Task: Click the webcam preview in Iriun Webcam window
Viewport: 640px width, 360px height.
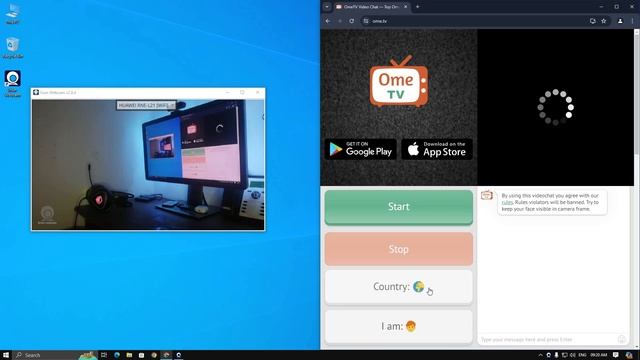Action: tap(148, 164)
